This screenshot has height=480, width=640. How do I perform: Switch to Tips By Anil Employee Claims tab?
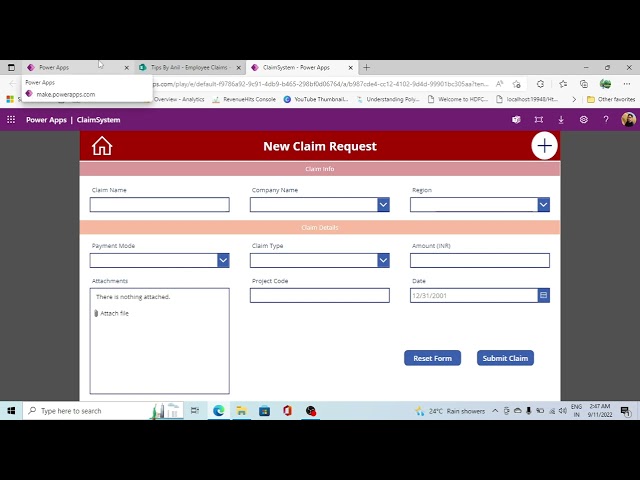tap(190, 67)
